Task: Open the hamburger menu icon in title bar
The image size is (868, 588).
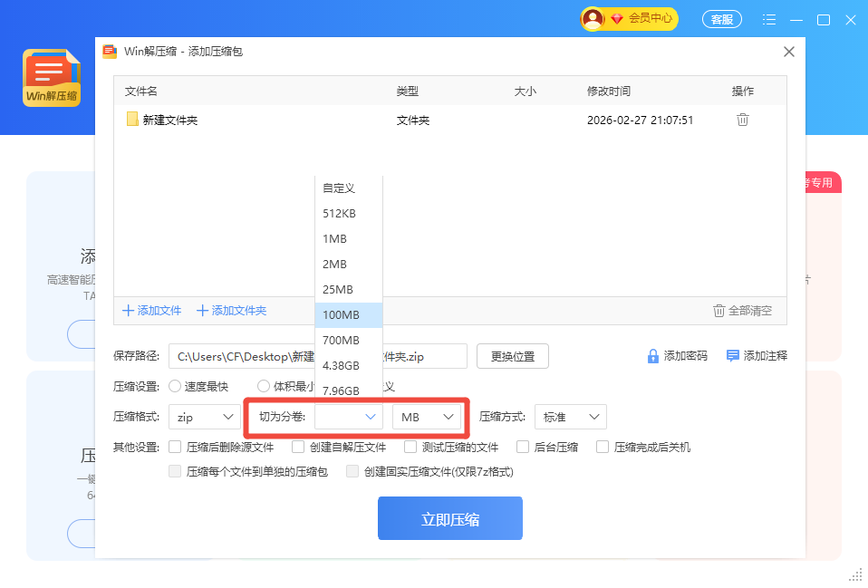Action: pyautogui.click(x=769, y=19)
